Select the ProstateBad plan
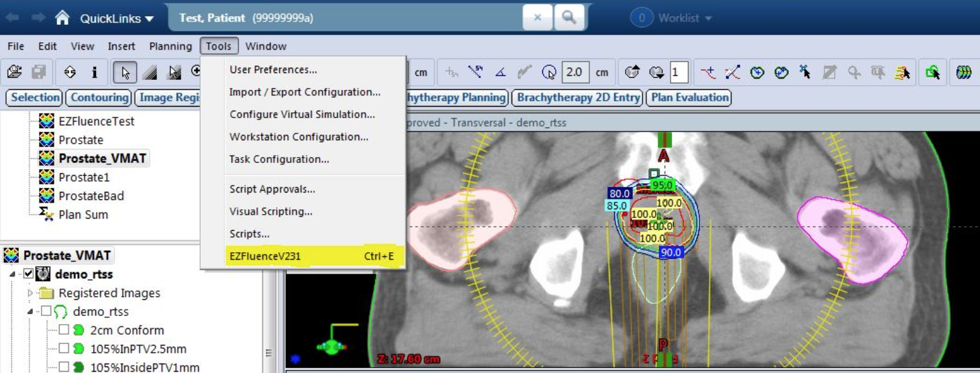This screenshot has height=373, width=980. [x=91, y=197]
